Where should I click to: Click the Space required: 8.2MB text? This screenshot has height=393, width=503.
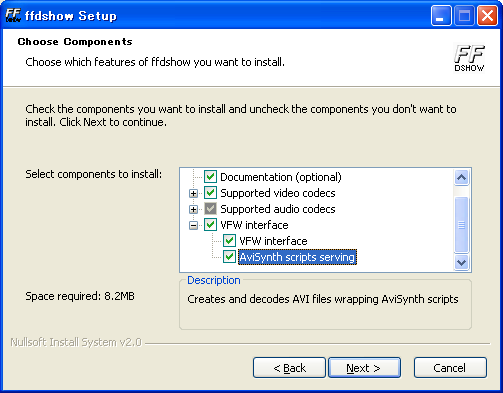pyautogui.click(x=80, y=296)
